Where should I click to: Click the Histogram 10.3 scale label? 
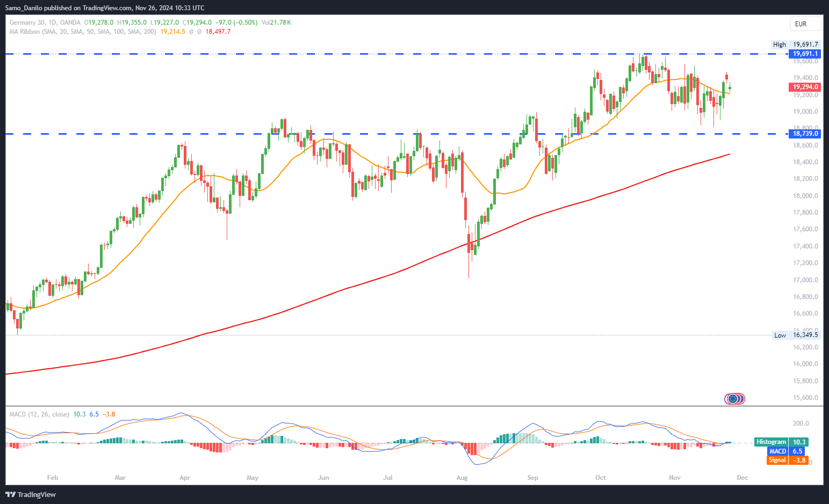[781, 442]
